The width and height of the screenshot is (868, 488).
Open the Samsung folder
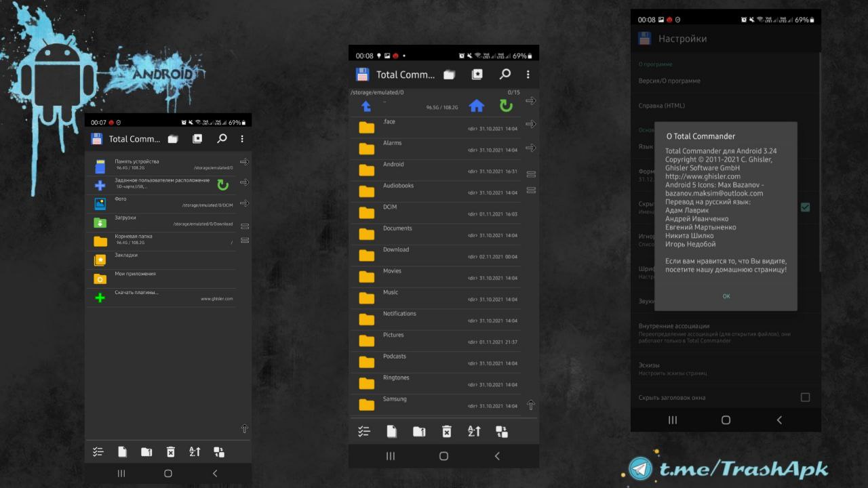(x=435, y=404)
